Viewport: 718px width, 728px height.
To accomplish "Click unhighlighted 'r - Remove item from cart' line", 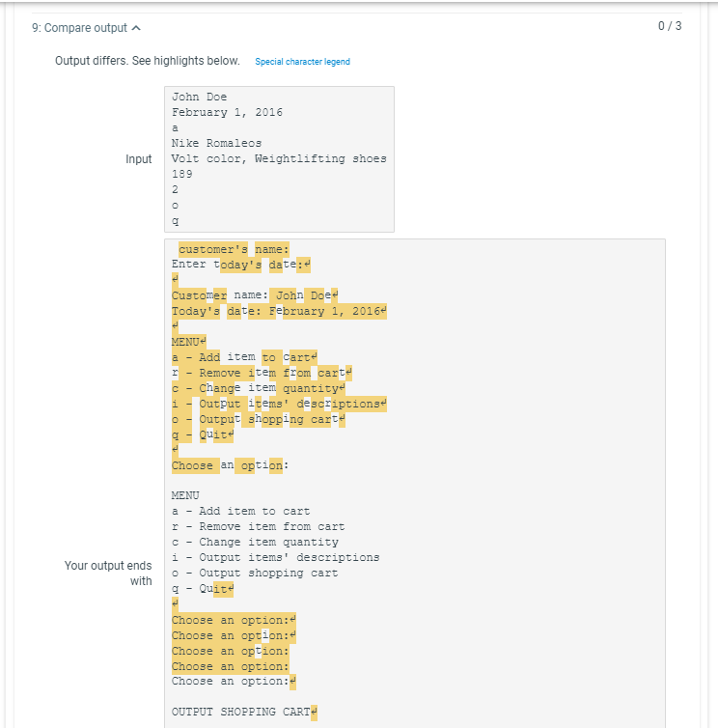I will (258, 526).
